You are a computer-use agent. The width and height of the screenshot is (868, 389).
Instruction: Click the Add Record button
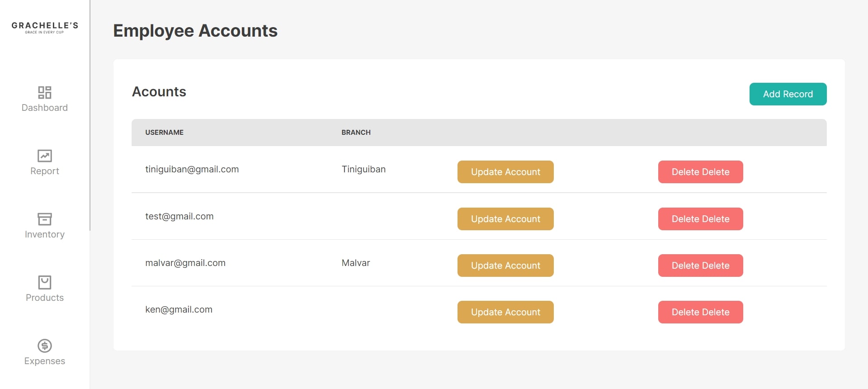[788, 94]
